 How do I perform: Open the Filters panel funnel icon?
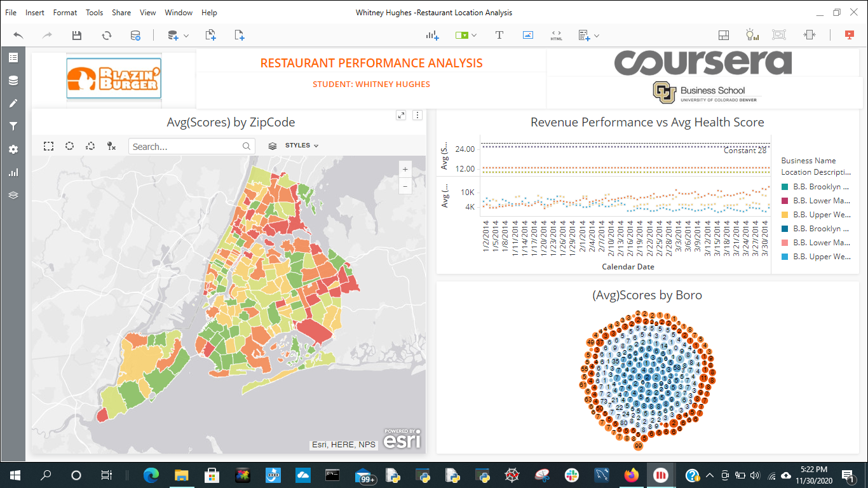point(13,126)
